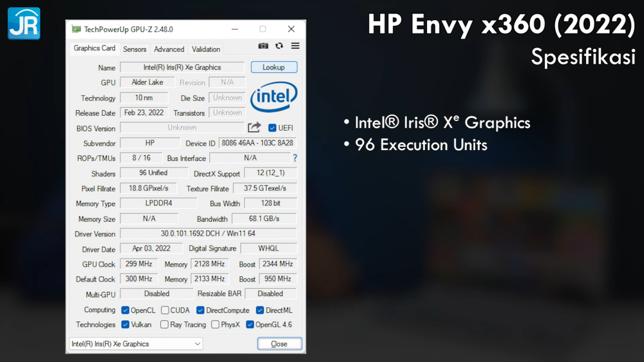This screenshot has height=362, width=644.
Task: Click the Resizable BAR value Disabled
Action: 270,294
